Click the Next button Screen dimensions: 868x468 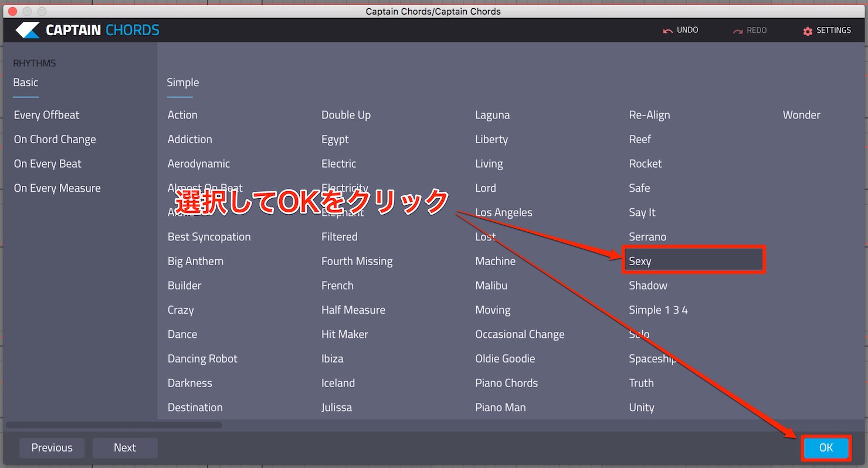pos(125,448)
